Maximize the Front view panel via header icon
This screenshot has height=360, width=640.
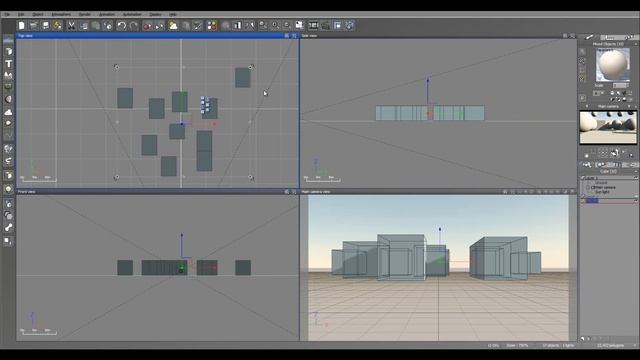(294, 191)
